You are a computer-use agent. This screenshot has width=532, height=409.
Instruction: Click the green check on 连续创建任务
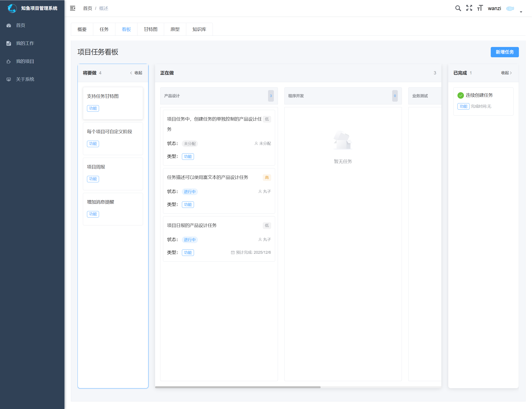460,95
